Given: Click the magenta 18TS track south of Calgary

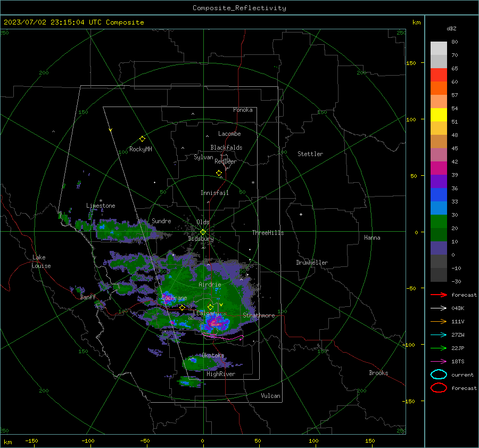Looking at the screenshot, I should (x=223, y=337).
